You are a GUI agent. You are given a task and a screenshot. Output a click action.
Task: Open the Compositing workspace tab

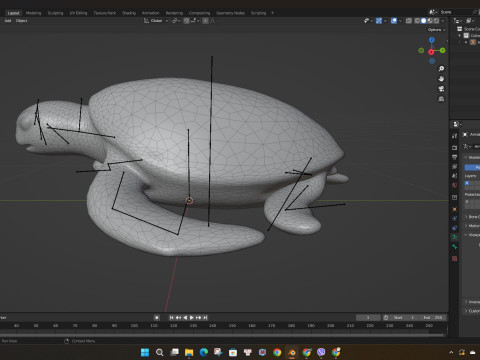199,13
